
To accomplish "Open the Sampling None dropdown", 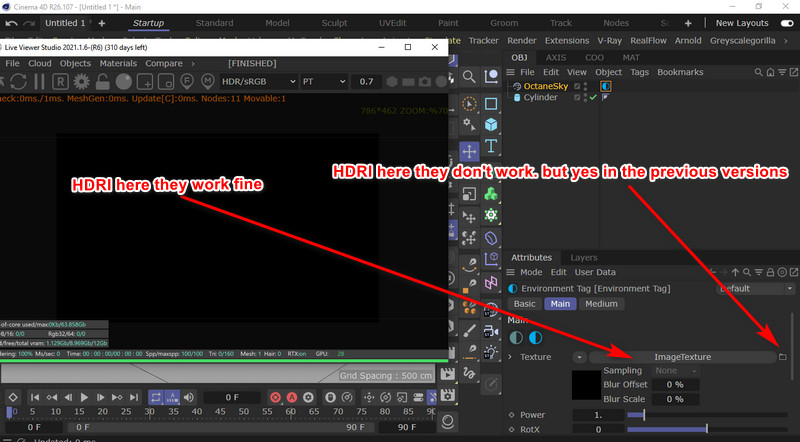I will pos(677,371).
